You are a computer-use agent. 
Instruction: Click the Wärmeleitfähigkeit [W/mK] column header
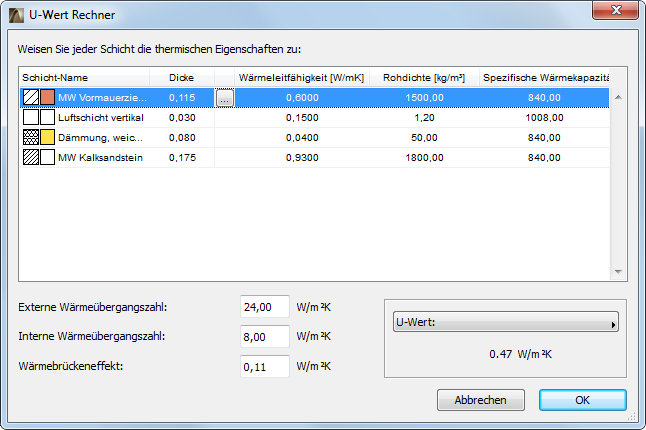point(302,77)
